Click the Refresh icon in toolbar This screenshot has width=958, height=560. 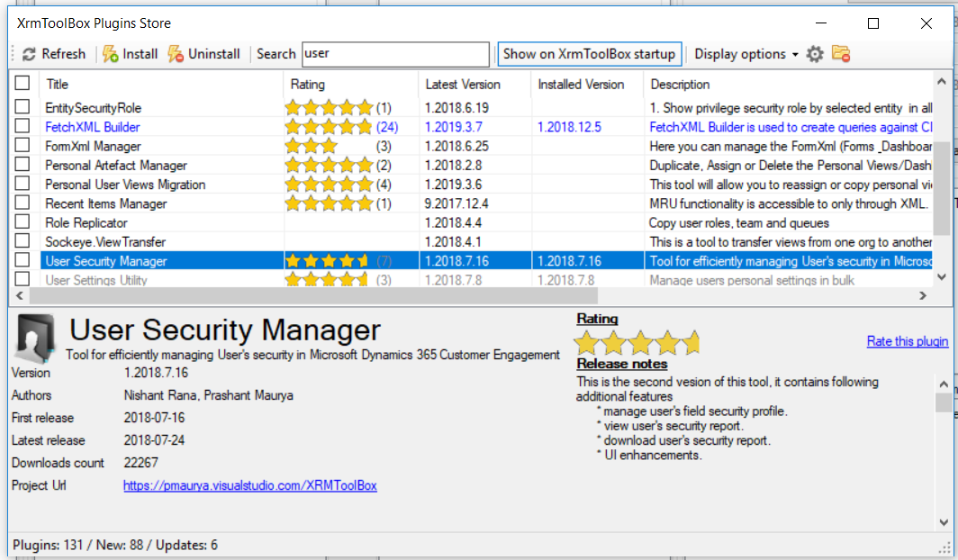(x=29, y=54)
